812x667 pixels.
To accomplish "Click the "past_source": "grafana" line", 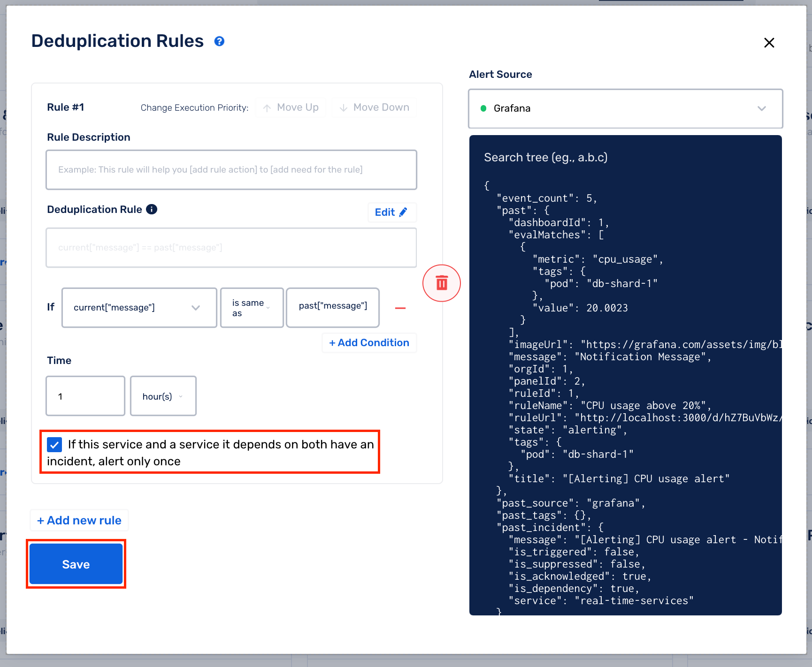I will click(571, 503).
